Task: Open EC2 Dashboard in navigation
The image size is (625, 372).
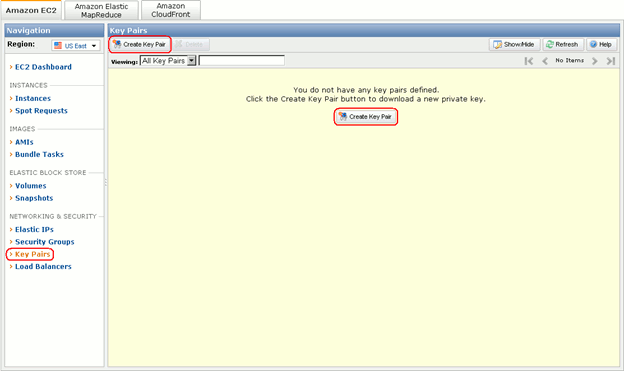Action: 43,67
